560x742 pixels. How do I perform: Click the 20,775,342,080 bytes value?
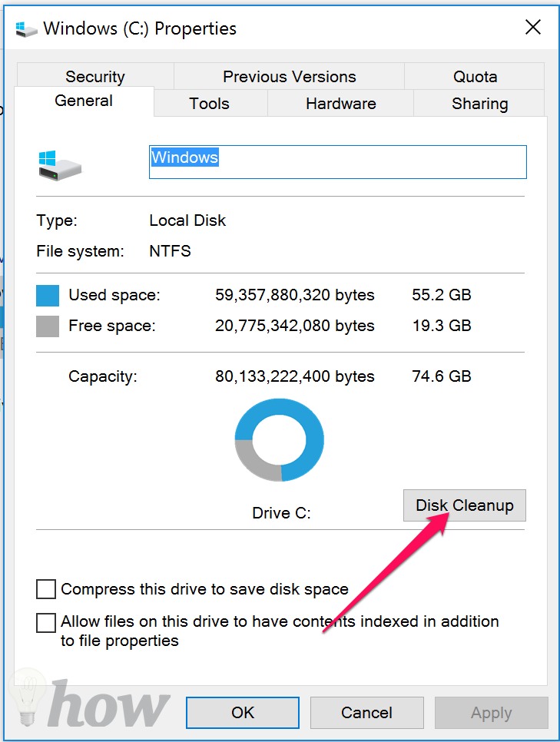(294, 326)
